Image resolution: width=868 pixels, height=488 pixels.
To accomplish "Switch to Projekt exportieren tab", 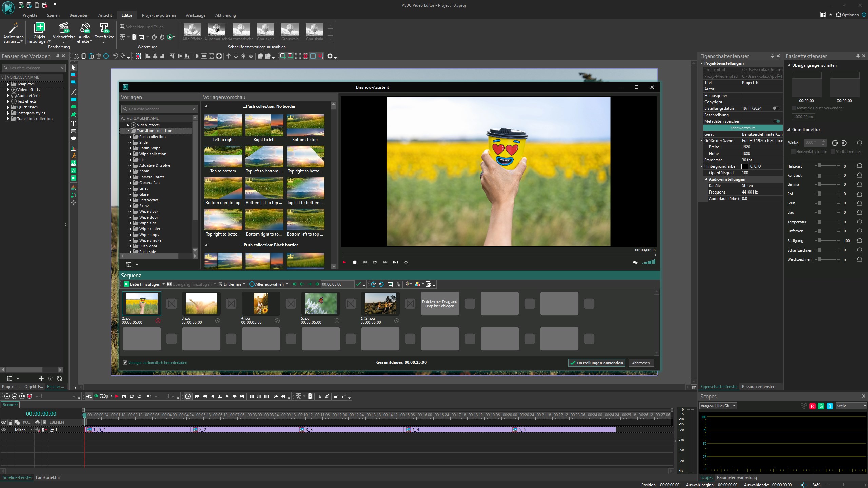I will click(x=159, y=15).
